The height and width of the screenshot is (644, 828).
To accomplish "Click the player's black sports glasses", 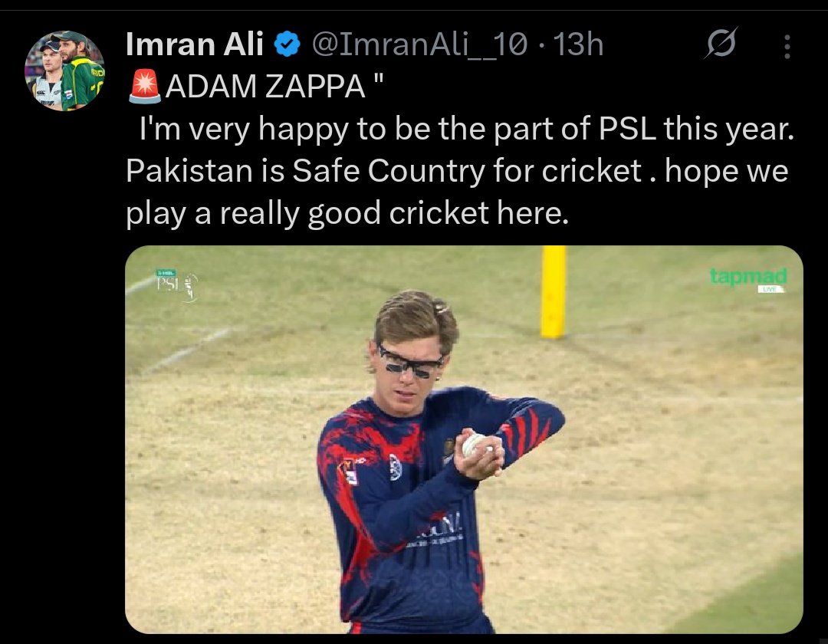I will pos(409,360).
